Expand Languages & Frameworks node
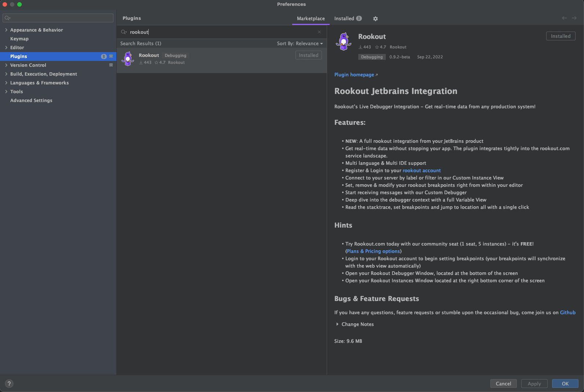This screenshot has width=584, height=392. coord(6,83)
